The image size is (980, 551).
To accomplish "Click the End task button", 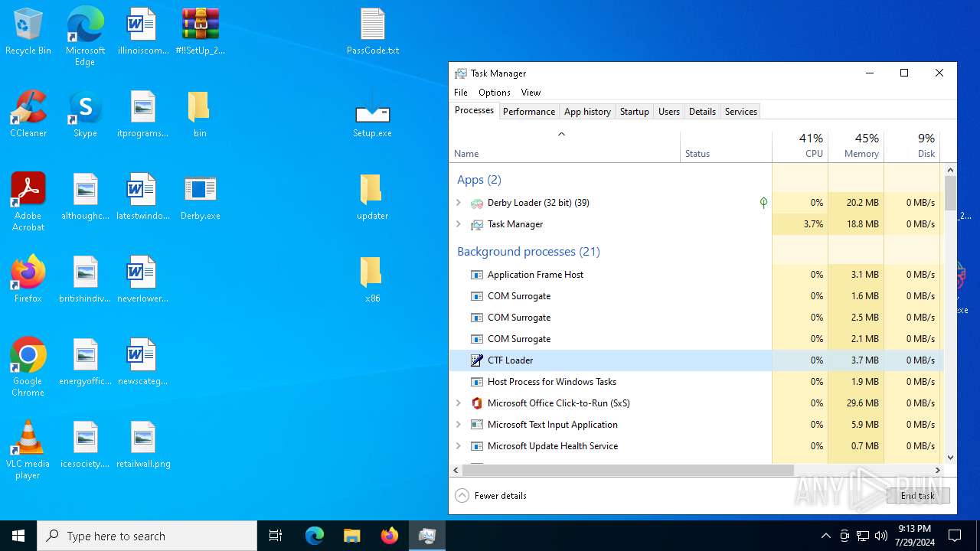I will 918,496.
